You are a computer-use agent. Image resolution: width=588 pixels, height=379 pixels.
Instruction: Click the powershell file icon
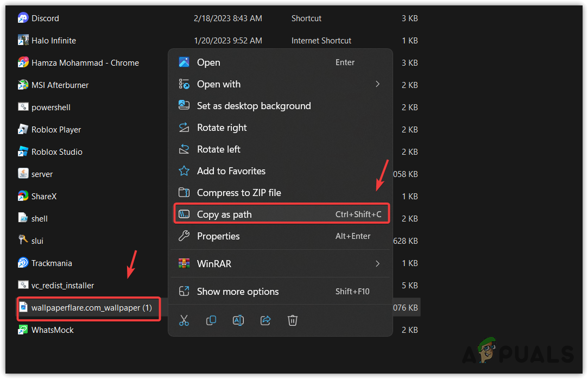point(23,107)
